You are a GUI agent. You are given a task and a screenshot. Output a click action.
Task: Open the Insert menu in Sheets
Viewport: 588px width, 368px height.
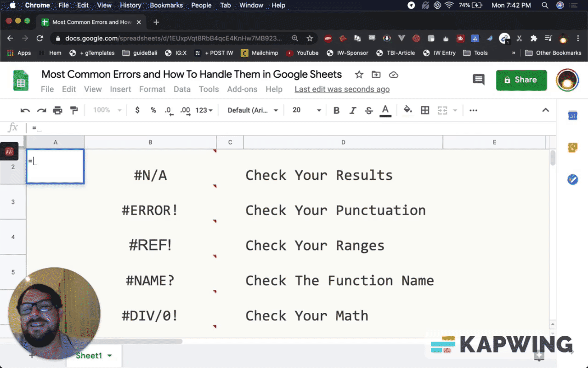[120, 89]
